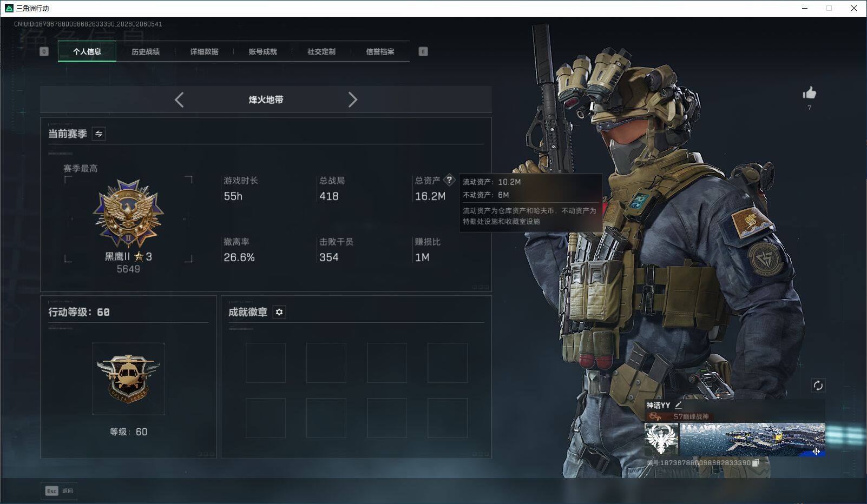
Task: Click the S7巅峰战神 title tag
Action: click(681, 416)
